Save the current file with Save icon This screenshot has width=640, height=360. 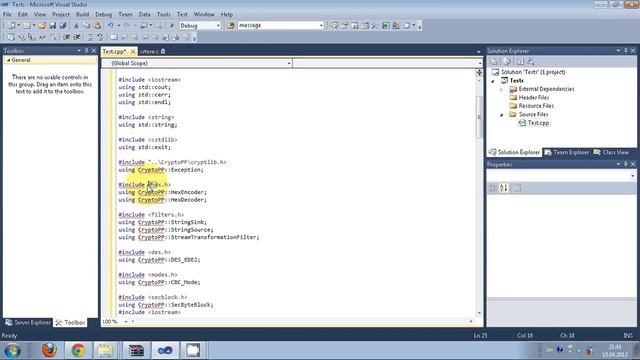[53, 25]
